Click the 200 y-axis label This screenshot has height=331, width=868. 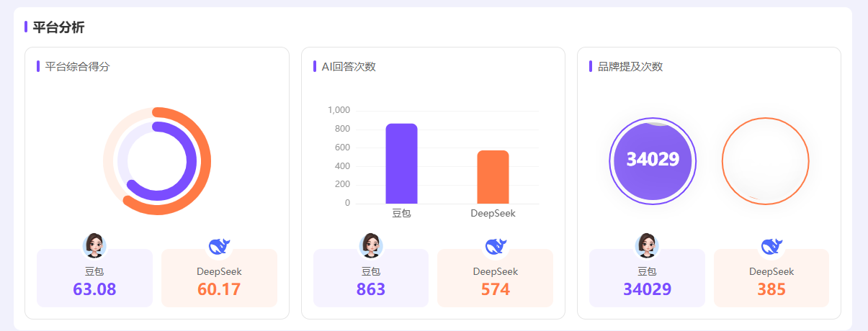[x=343, y=184]
